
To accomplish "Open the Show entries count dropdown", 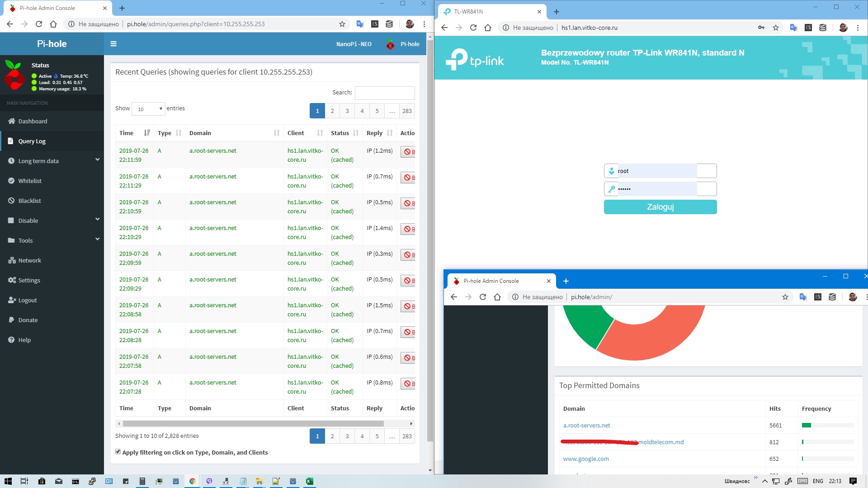I will 148,109.
